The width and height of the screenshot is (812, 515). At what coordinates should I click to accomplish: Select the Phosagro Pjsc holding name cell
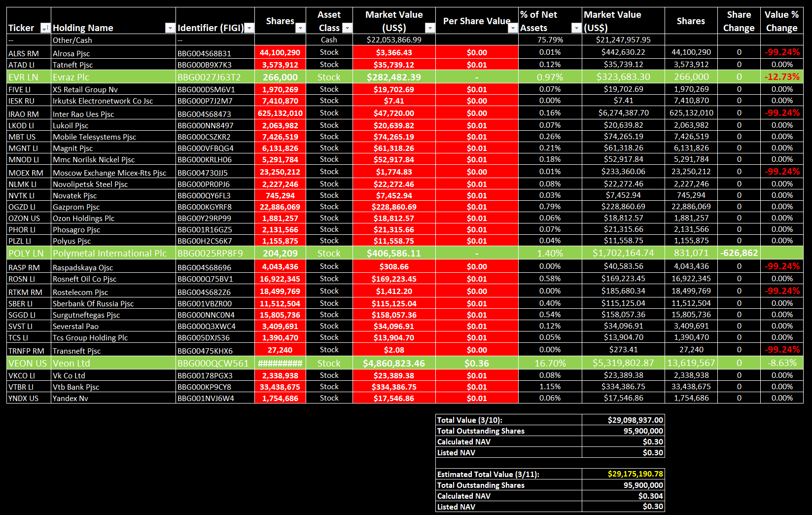pyautogui.click(x=113, y=229)
